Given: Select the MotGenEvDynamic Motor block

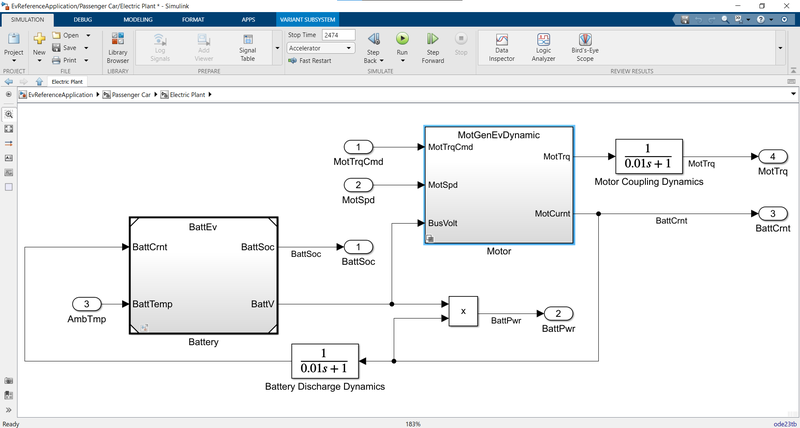Looking at the screenshot, I should point(499,186).
